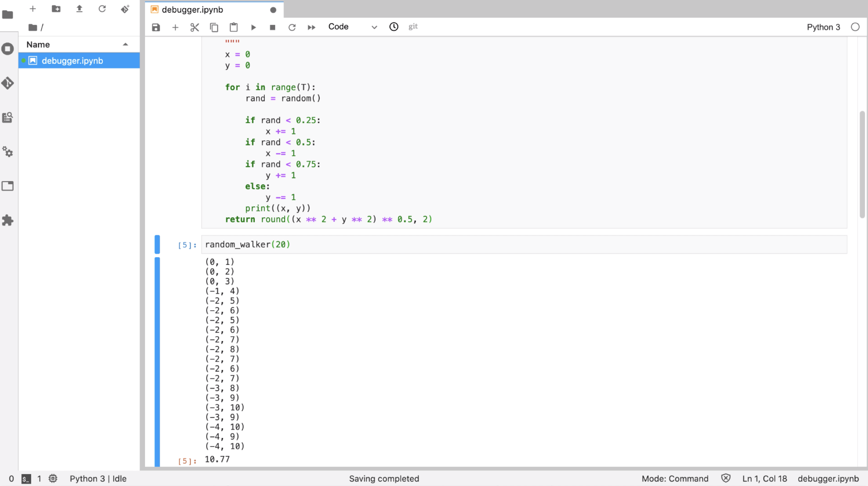Viewport: 868px width, 486px height.
Task: Collapse the output of cell 5
Action: [x=157, y=361]
